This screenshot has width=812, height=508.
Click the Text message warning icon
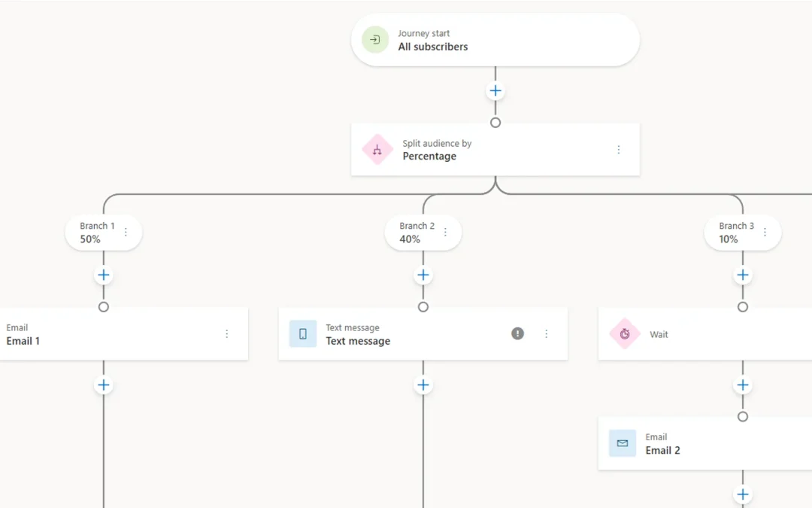coord(517,333)
